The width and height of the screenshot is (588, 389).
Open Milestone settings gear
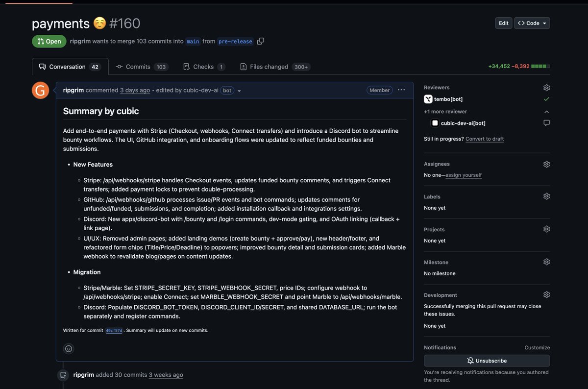(x=546, y=262)
